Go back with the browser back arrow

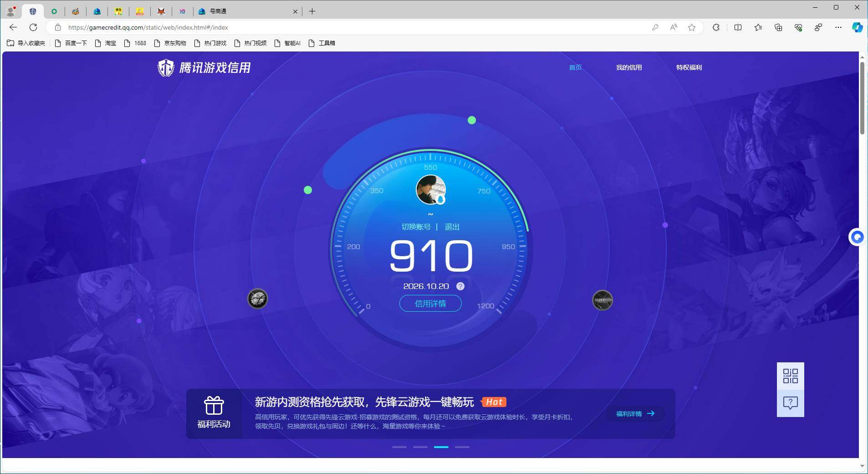coord(13,27)
